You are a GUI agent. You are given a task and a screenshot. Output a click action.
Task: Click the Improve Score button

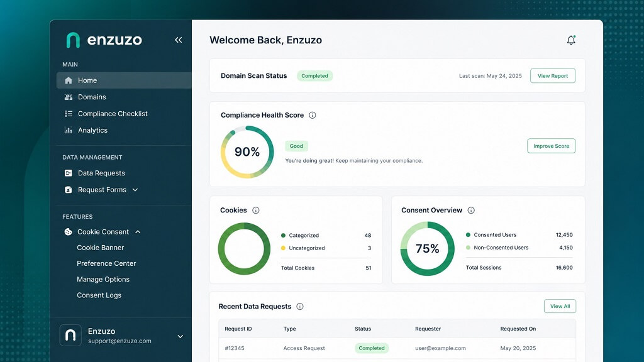[551, 146]
